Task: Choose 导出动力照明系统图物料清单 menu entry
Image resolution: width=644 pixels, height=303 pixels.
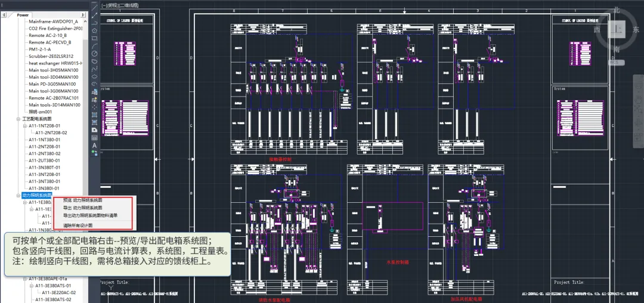Action: click(x=91, y=215)
